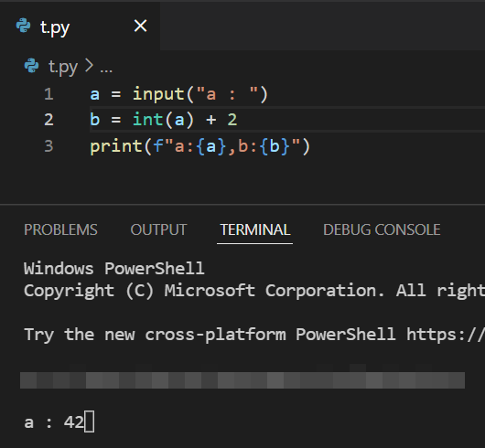Click the Python file icon in the t.py tab

pyautogui.click(x=24, y=26)
